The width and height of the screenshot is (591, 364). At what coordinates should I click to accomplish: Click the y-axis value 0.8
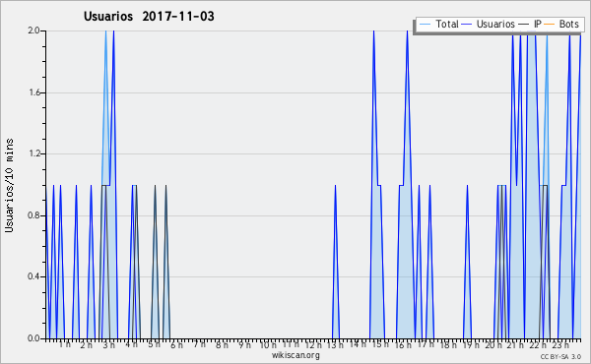pyautogui.click(x=33, y=215)
